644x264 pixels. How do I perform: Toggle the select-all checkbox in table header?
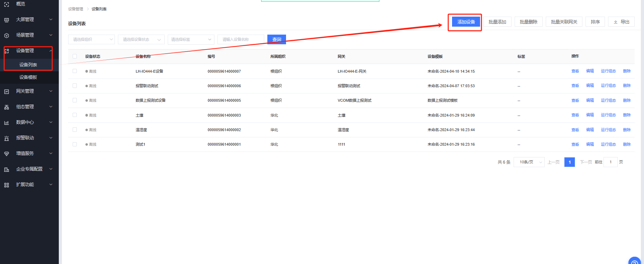(75, 56)
